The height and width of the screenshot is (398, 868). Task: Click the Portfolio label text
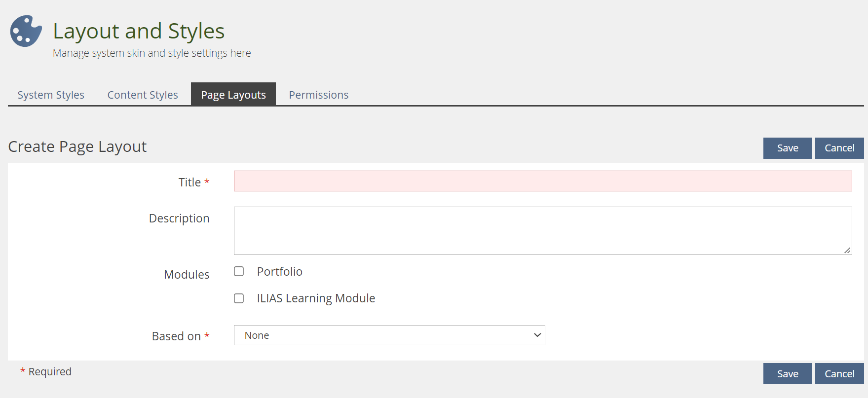coord(279,272)
